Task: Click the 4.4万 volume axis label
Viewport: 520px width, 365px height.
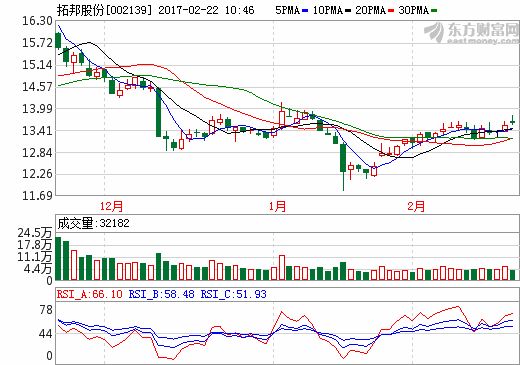Action: (x=38, y=269)
